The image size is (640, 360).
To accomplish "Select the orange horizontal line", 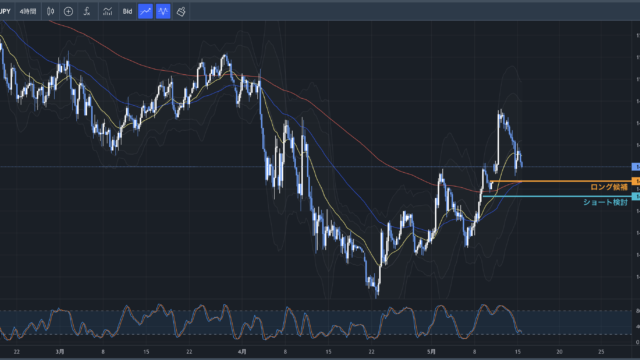I will pos(560,181).
